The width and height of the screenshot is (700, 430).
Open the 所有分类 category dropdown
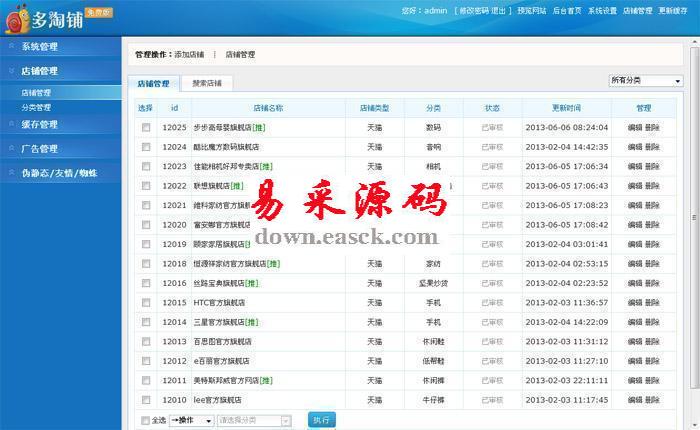645,81
